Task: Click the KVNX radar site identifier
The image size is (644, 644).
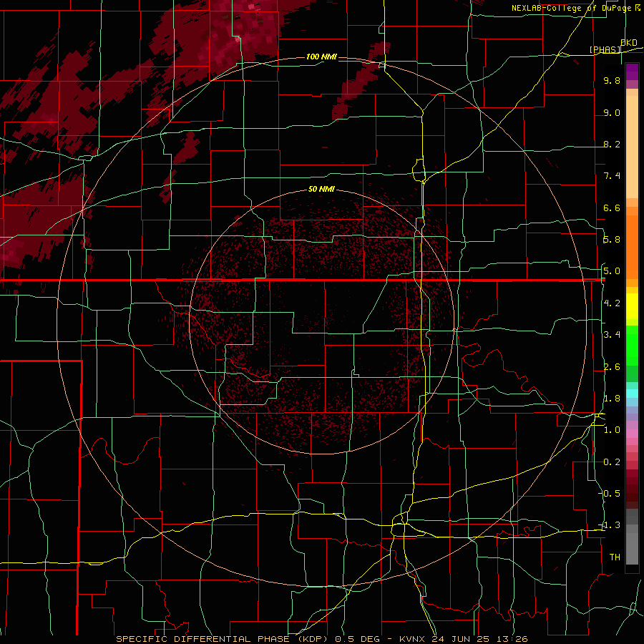Action: (x=413, y=639)
